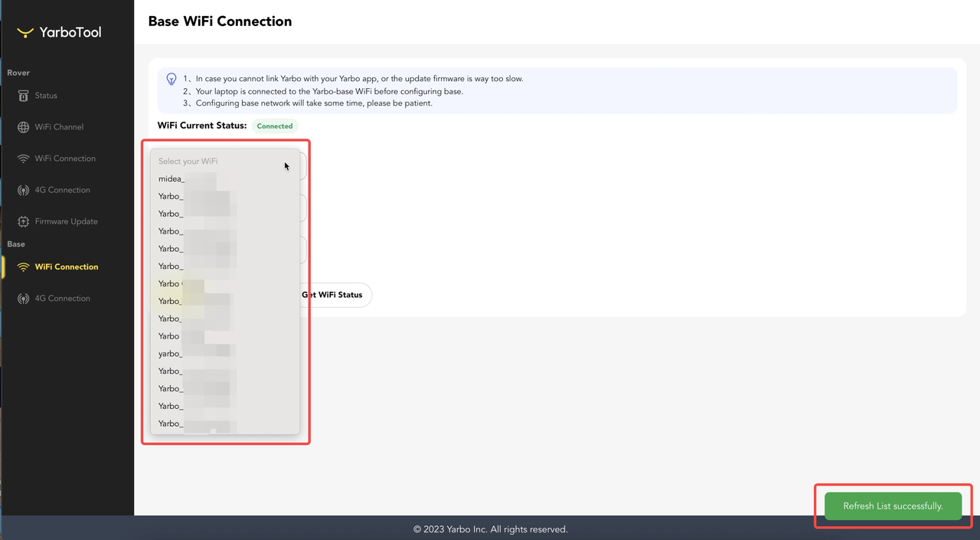
Task: Click the Base 4G Connection antenna icon
Action: (23, 299)
